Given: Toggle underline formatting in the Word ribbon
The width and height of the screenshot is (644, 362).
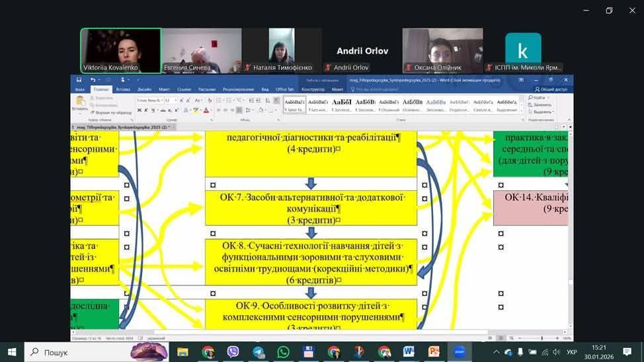Looking at the screenshot, I should click(153, 110).
